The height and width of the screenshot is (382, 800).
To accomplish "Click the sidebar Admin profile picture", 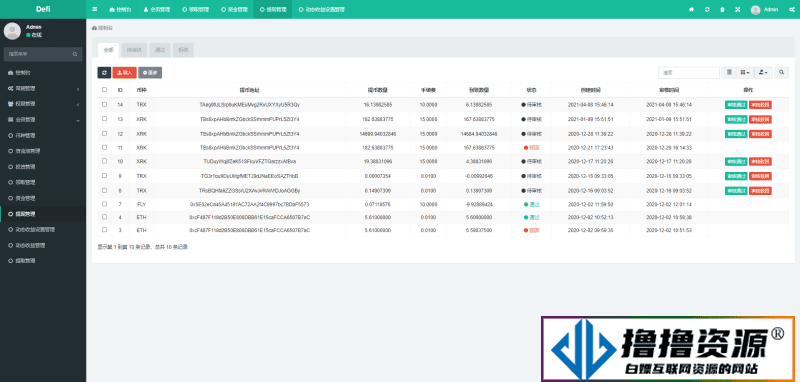I will [x=12, y=31].
